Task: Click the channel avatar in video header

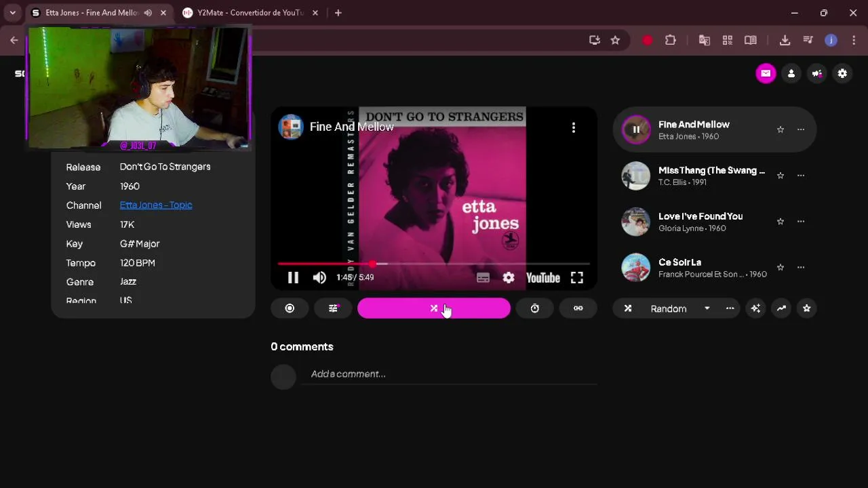Action: coord(290,127)
